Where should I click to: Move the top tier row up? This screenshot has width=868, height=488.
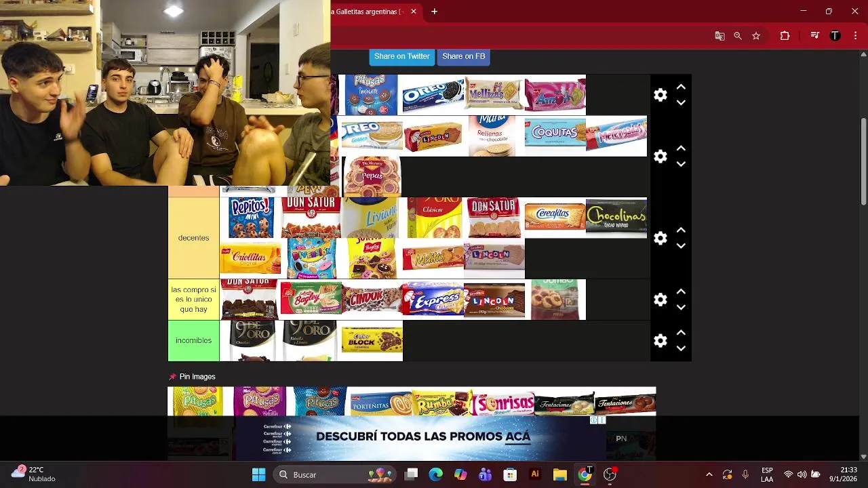[681, 87]
